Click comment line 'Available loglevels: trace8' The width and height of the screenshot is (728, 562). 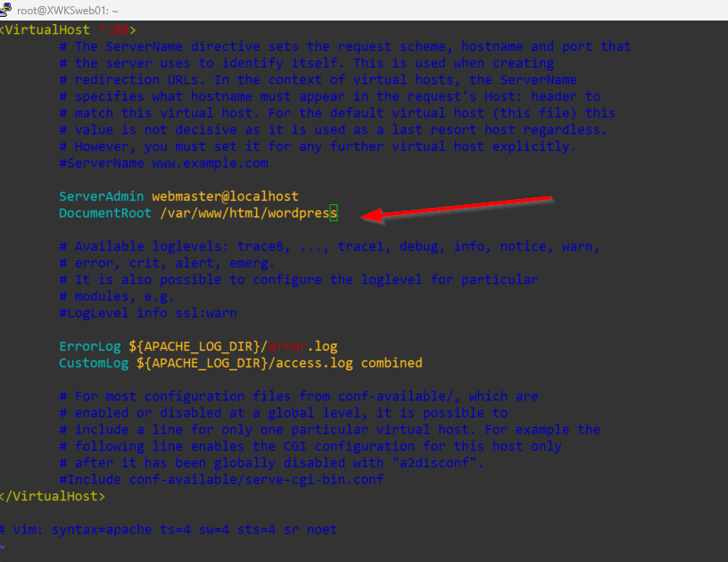[x=329, y=246]
